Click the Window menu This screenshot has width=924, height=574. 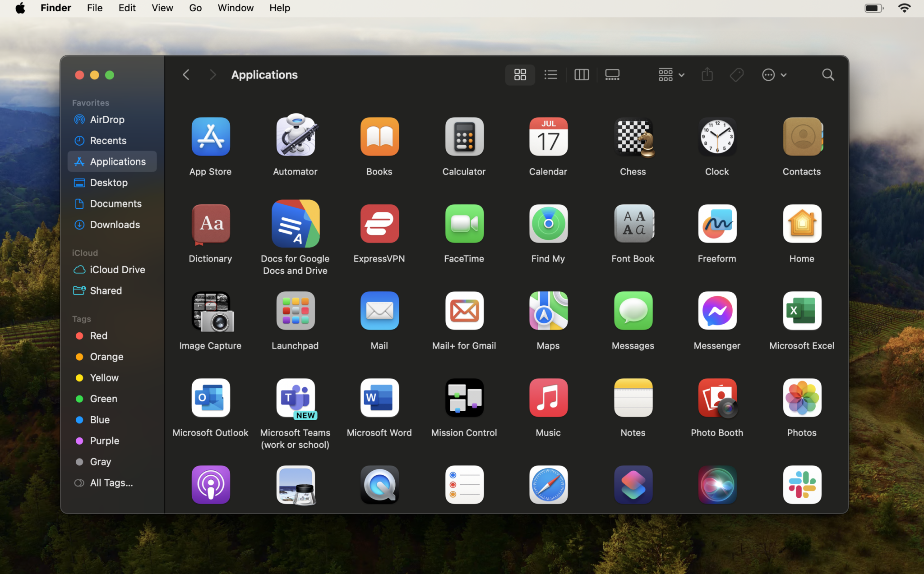pyautogui.click(x=235, y=8)
